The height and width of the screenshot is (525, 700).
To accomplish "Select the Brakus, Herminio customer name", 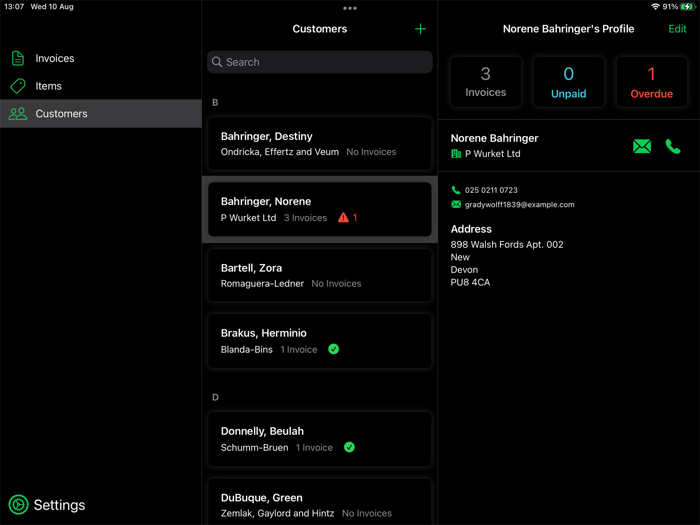I will click(x=263, y=333).
